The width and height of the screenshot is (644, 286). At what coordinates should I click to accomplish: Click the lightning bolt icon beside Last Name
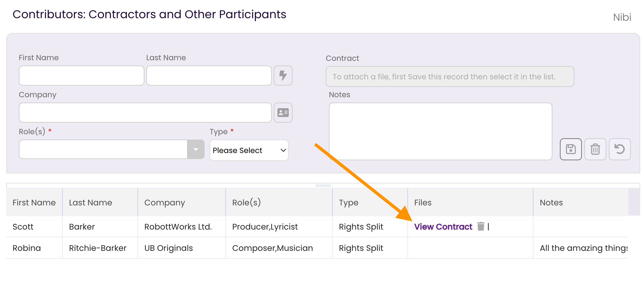283,76
